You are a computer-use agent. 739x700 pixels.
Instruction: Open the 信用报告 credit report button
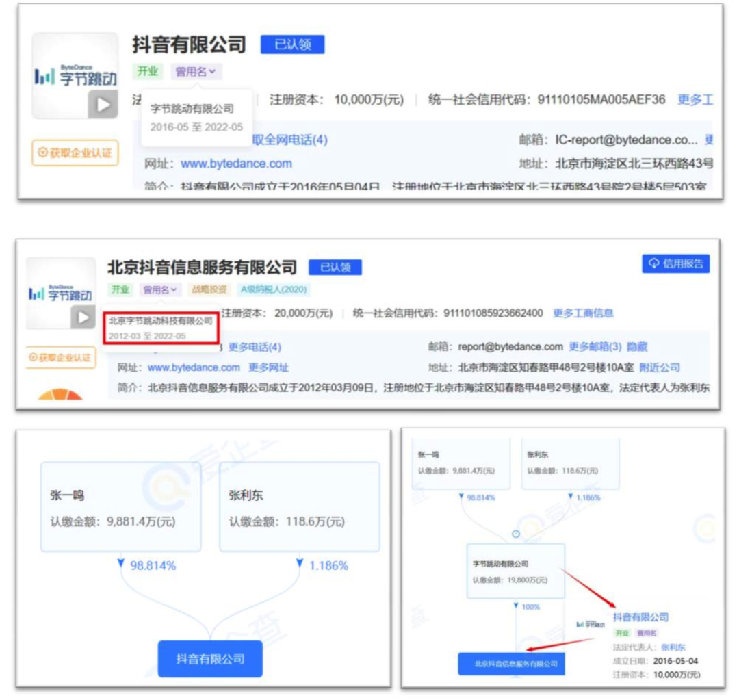pyautogui.click(x=676, y=263)
